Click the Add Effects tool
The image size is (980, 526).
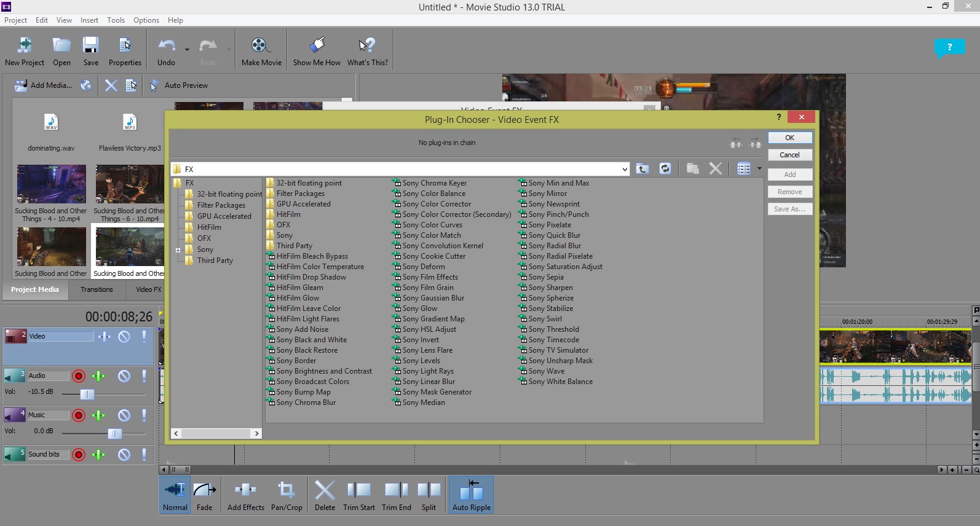coord(245,495)
